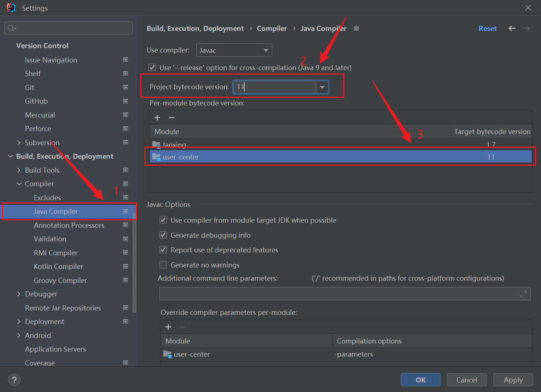Expand the additional command line parameters field
541x392 pixels.
[523, 294]
